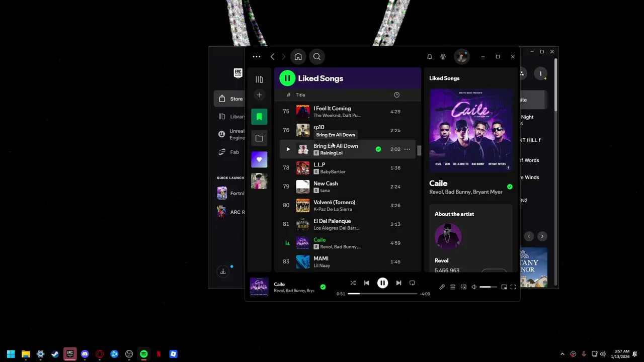Open artist link Lil Naay
The image size is (644, 362).
pos(322,265)
